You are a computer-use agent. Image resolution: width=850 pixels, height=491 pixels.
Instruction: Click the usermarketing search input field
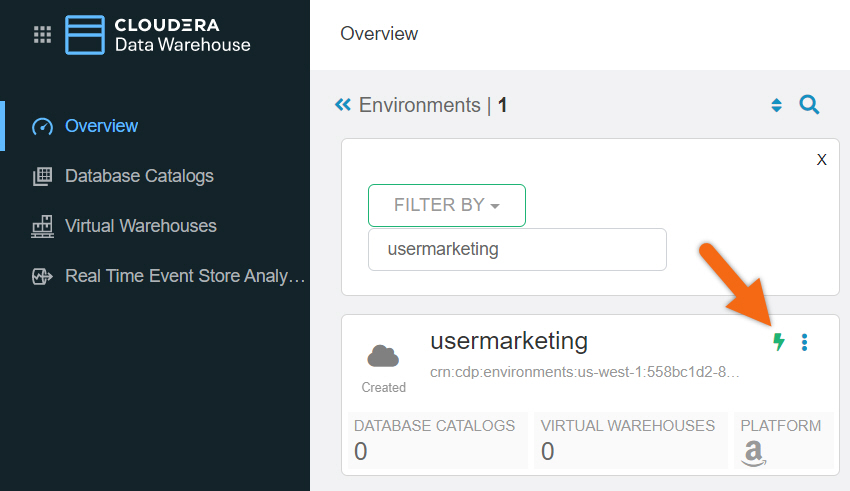tap(517, 249)
